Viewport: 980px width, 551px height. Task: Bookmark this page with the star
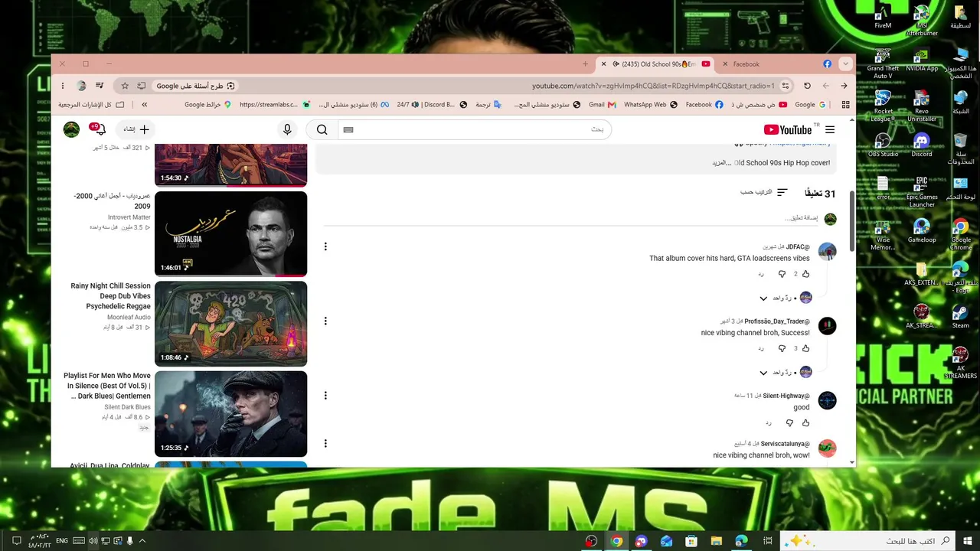coord(126,86)
